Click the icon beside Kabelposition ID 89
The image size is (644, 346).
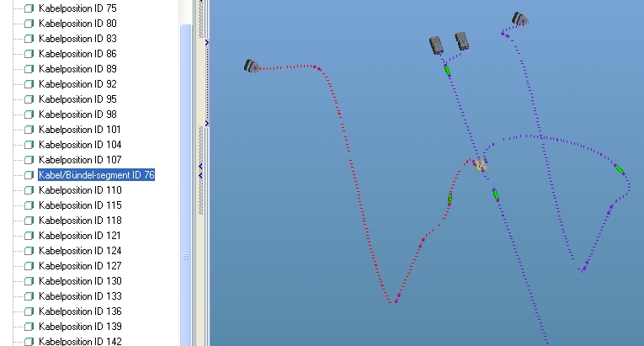[x=29, y=69]
